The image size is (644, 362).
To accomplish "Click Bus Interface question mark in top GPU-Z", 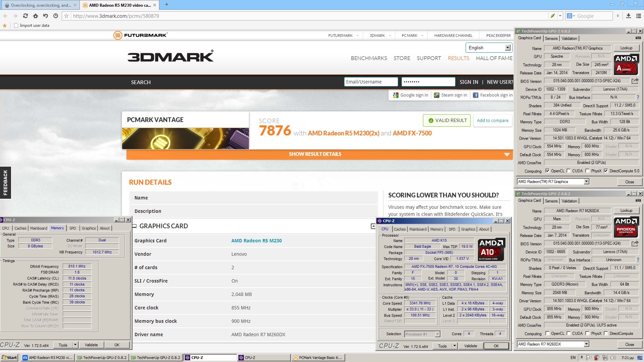I will coord(638,97).
